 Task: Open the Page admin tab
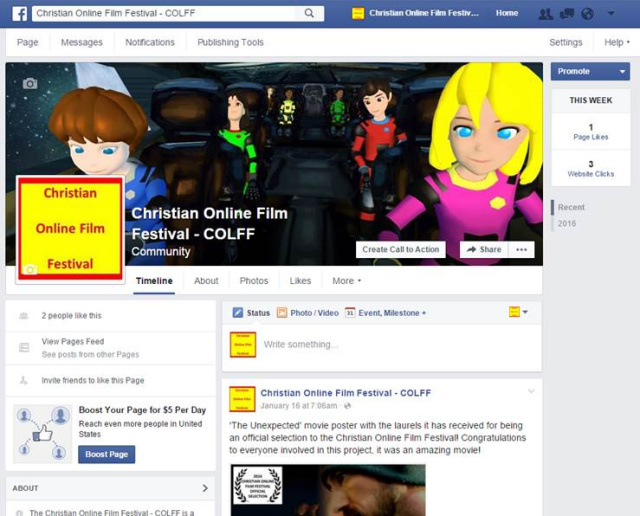point(27,42)
